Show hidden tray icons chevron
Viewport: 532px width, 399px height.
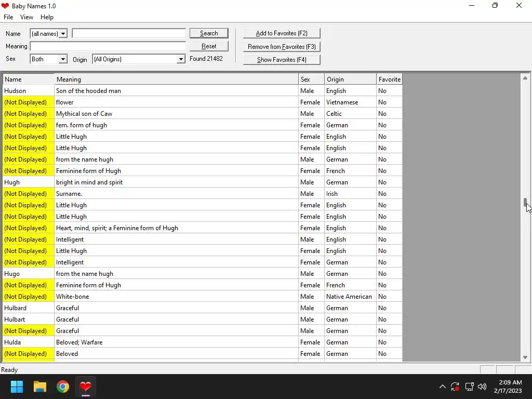tap(443, 387)
